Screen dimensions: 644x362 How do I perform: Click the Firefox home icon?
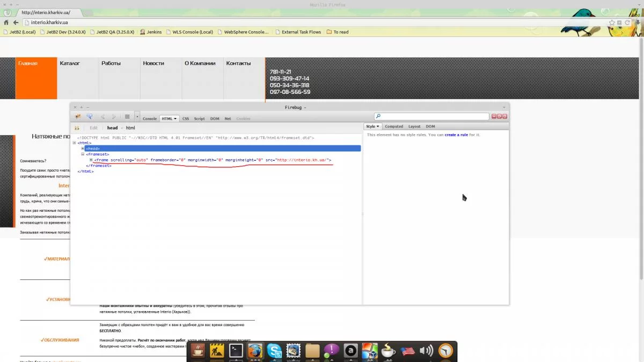(6, 23)
